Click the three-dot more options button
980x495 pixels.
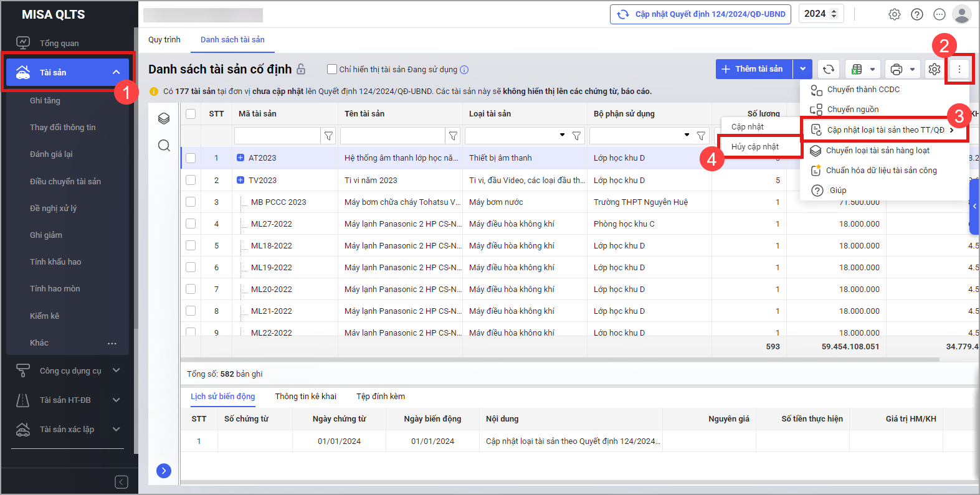tap(959, 69)
